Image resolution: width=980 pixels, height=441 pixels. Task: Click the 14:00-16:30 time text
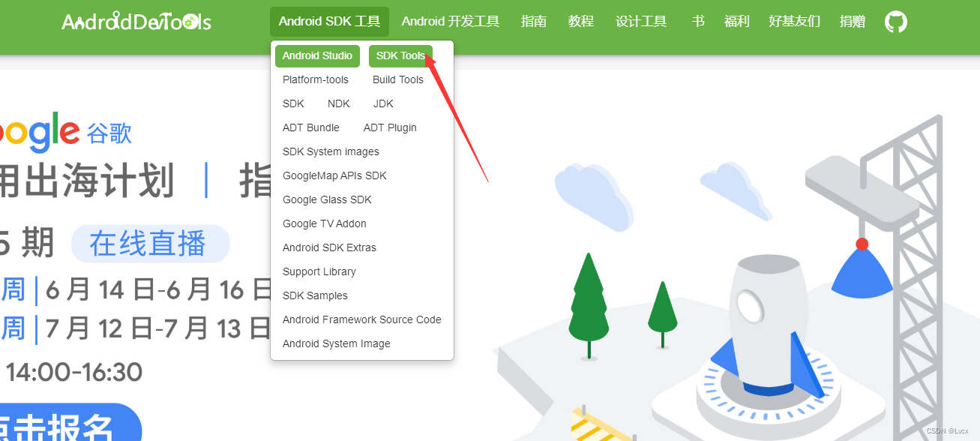click(x=75, y=371)
